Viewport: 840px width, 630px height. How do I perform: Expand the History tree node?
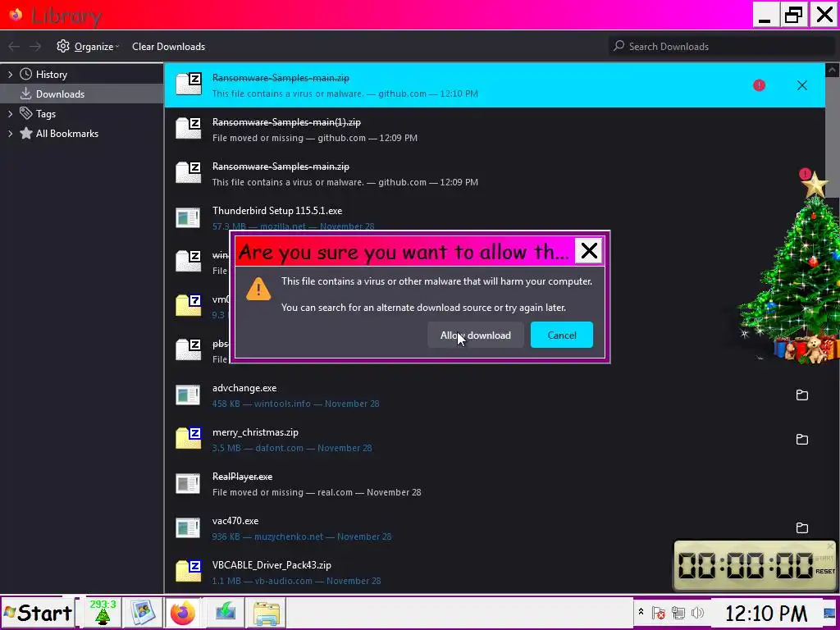point(10,75)
